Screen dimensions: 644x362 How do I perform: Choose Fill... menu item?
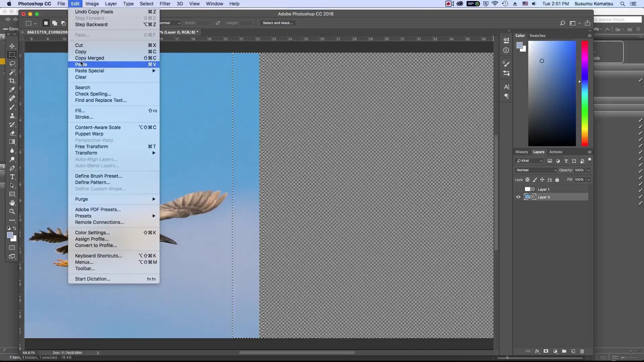[114, 111]
